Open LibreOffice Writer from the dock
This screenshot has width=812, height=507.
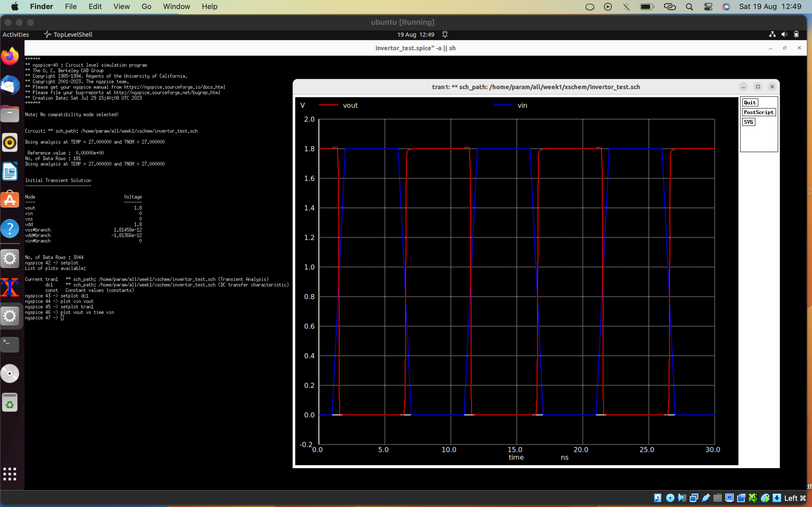click(10, 171)
